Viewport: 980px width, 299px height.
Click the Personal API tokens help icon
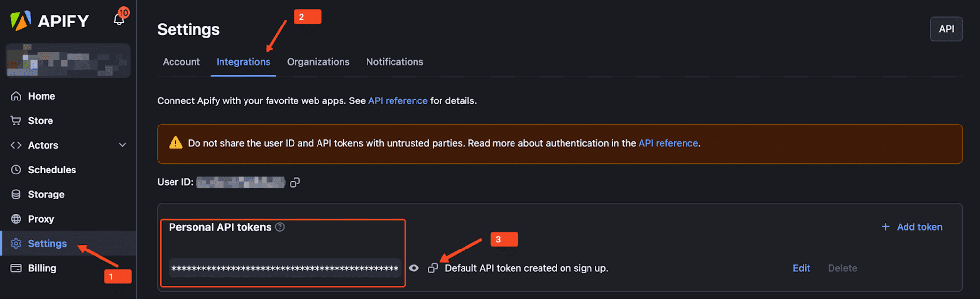click(x=280, y=227)
